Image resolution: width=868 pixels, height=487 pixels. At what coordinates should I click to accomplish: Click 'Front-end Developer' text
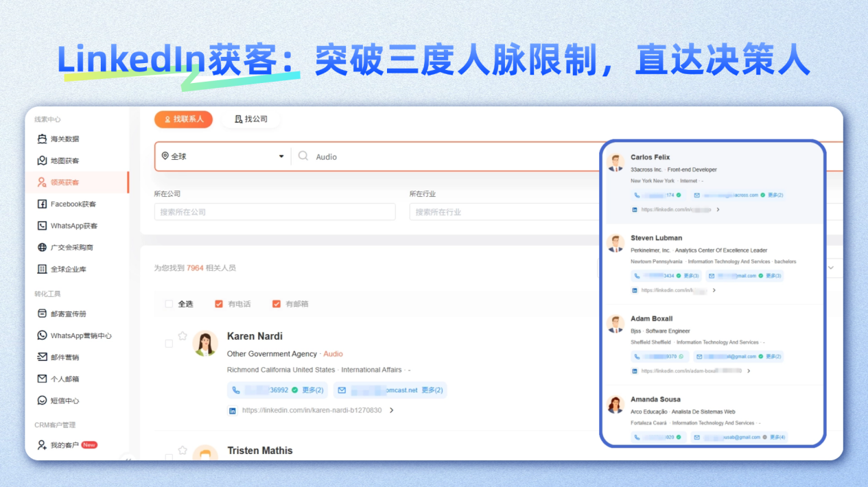(x=692, y=169)
